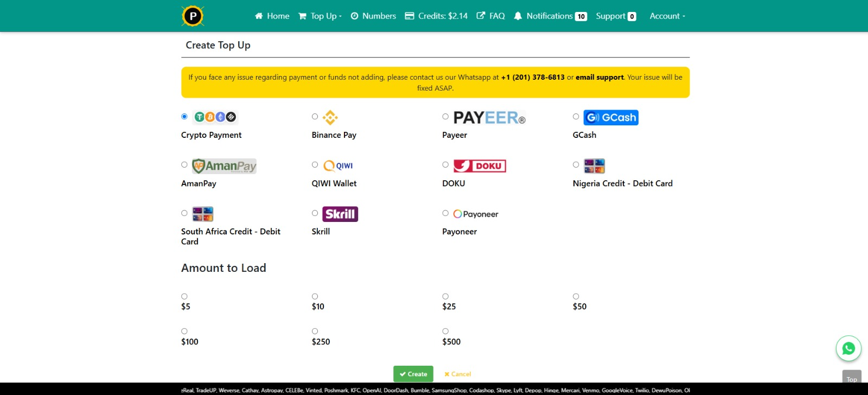
Task: Click the Skrill logo
Action: [x=340, y=214]
